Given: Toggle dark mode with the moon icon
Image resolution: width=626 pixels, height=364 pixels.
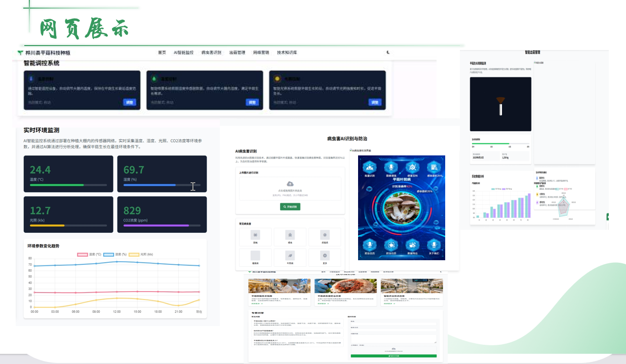Looking at the screenshot, I should click(x=388, y=52).
